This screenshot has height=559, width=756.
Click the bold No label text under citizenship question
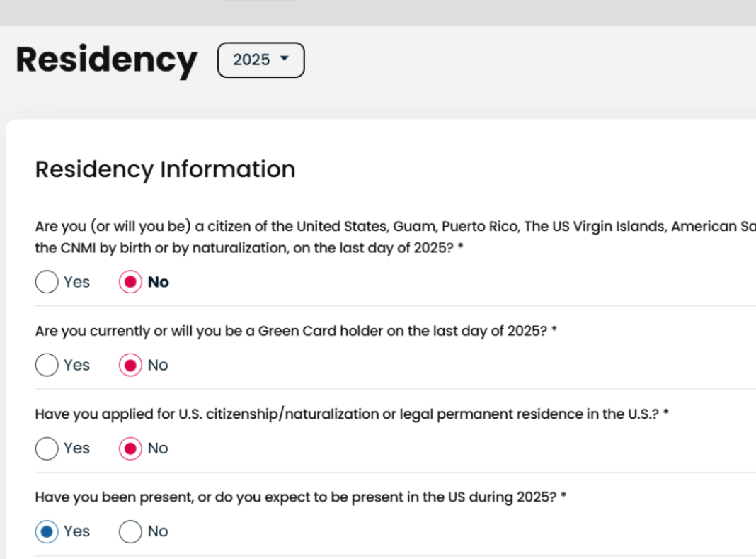(159, 282)
